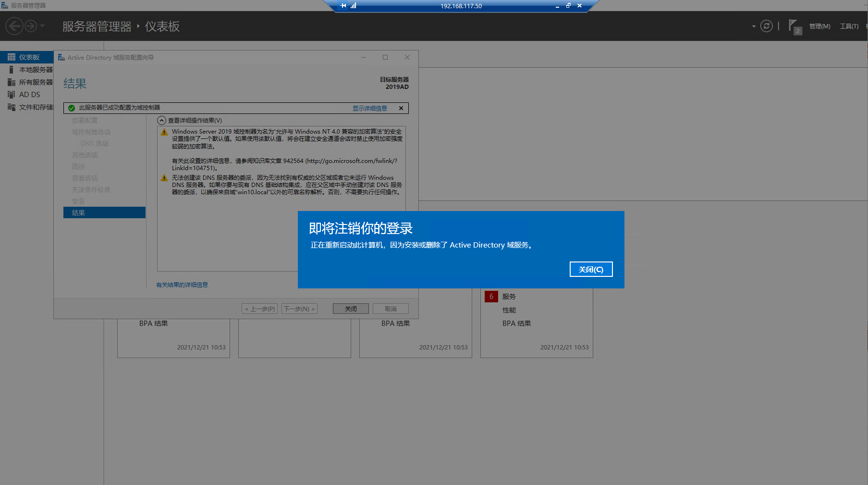Screen dimensions: 868x485
Task: Click the red 6 services alert badge
Action: pos(491,297)
